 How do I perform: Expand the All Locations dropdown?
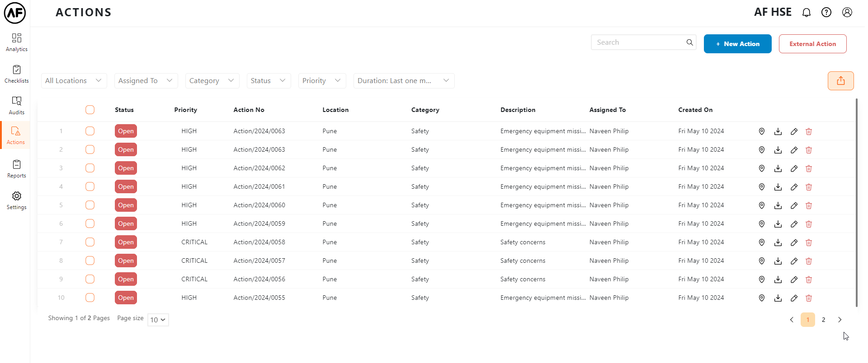pos(74,81)
